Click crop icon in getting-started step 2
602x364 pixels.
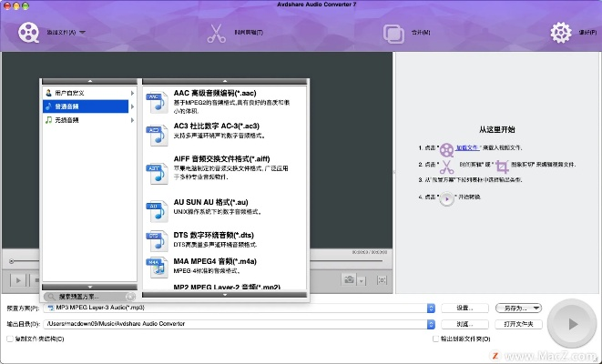pyautogui.click(x=502, y=167)
